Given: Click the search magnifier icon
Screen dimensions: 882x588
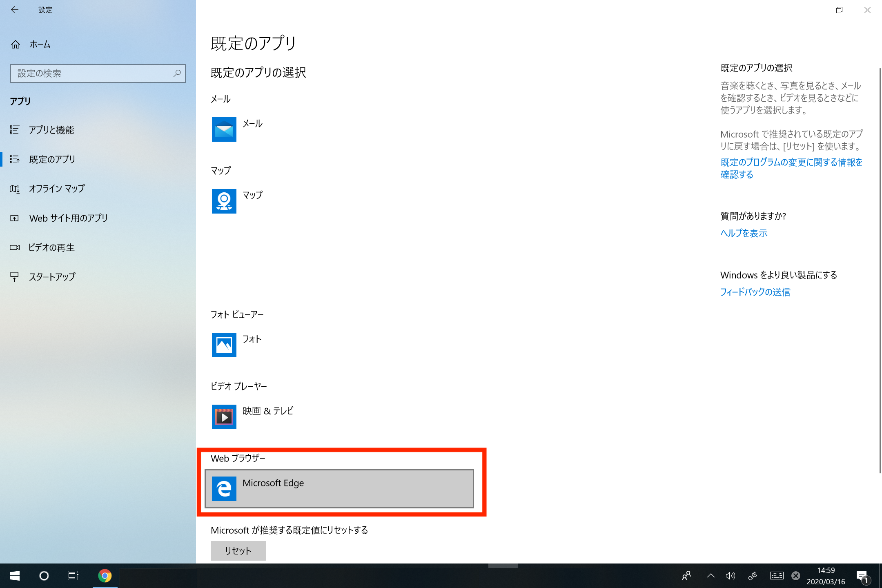Looking at the screenshot, I should 177,73.
